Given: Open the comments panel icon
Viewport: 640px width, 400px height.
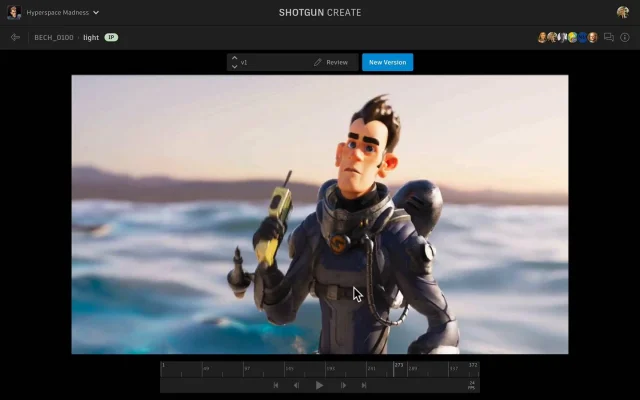Looking at the screenshot, I should pyautogui.click(x=609, y=38).
